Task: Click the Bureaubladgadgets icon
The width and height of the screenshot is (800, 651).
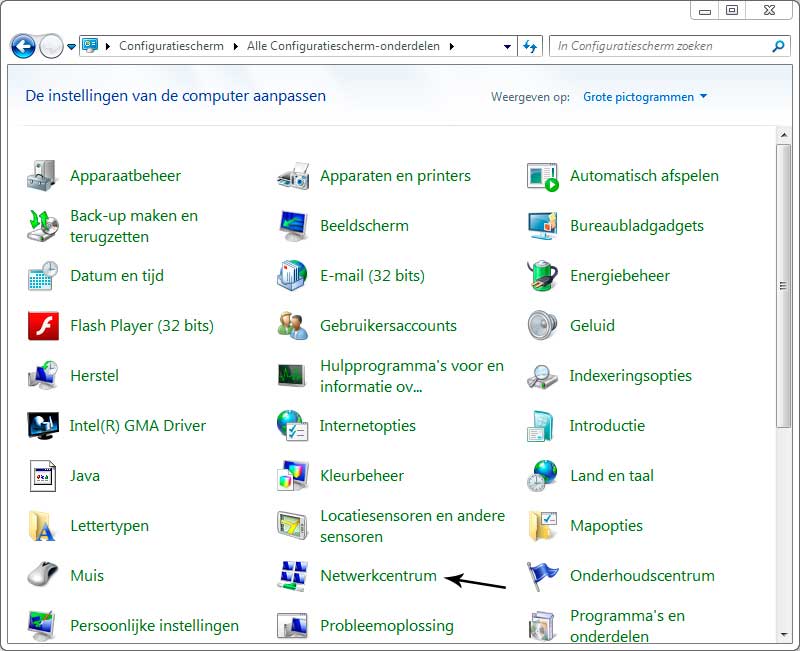Action: [542, 226]
